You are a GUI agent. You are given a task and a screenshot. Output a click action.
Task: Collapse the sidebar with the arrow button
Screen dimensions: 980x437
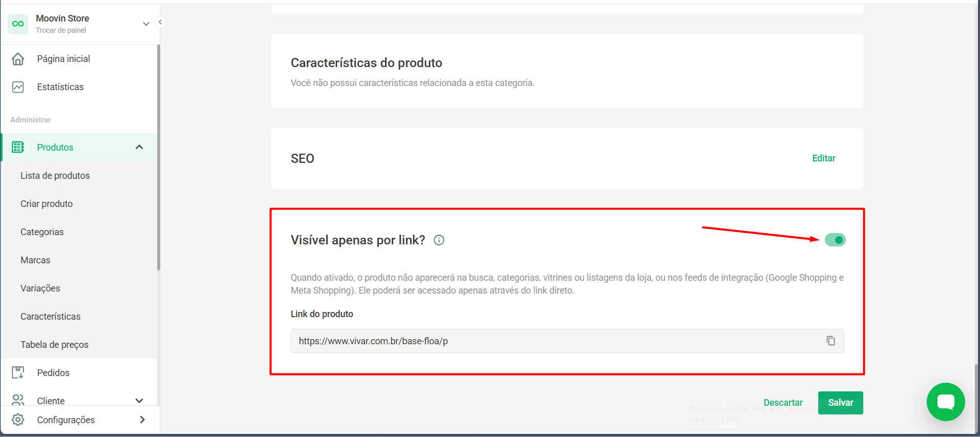pyautogui.click(x=160, y=22)
